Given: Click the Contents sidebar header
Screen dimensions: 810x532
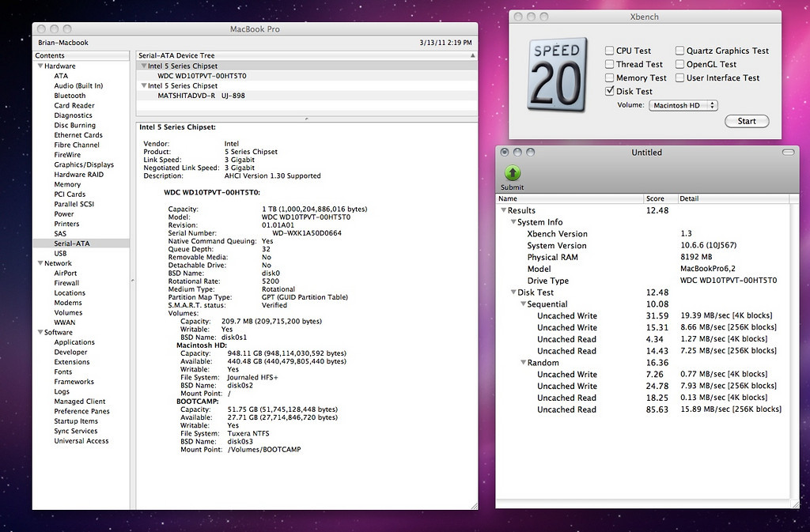Looking at the screenshot, I should [81, 55].
